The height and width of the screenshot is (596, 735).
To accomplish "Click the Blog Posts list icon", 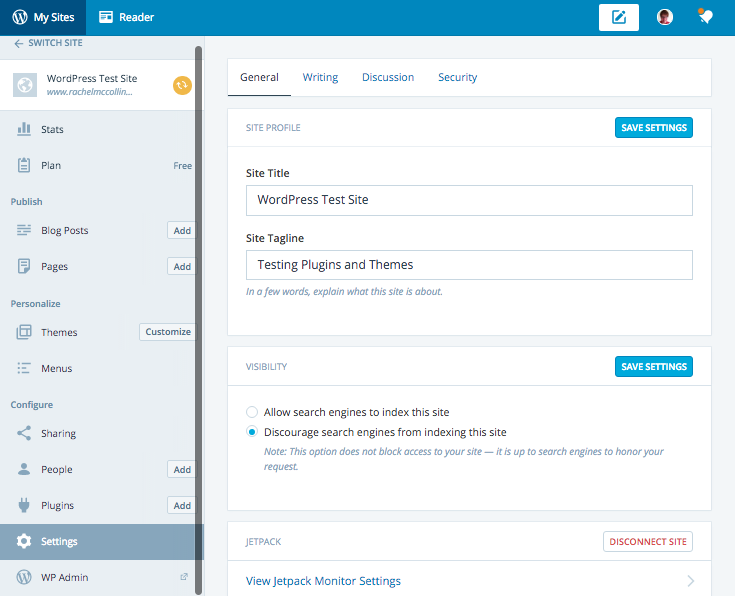I will (24, 230).
